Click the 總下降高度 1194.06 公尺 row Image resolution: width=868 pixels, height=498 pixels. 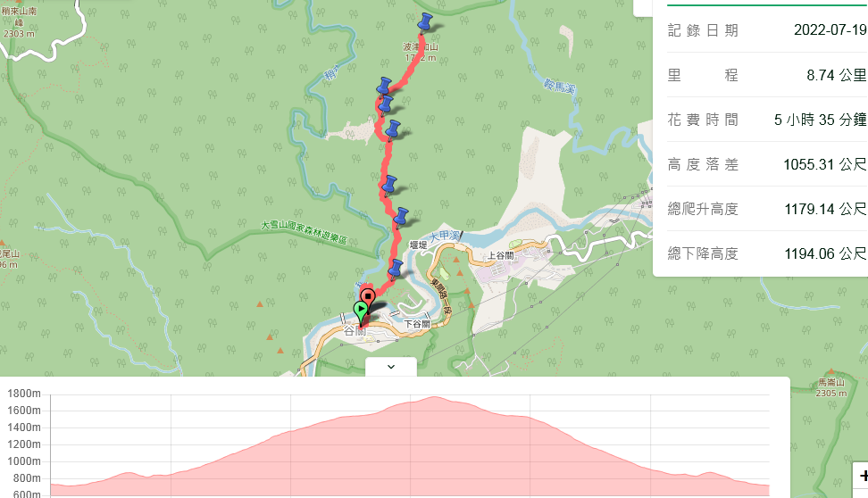click(x=767, y=253)
